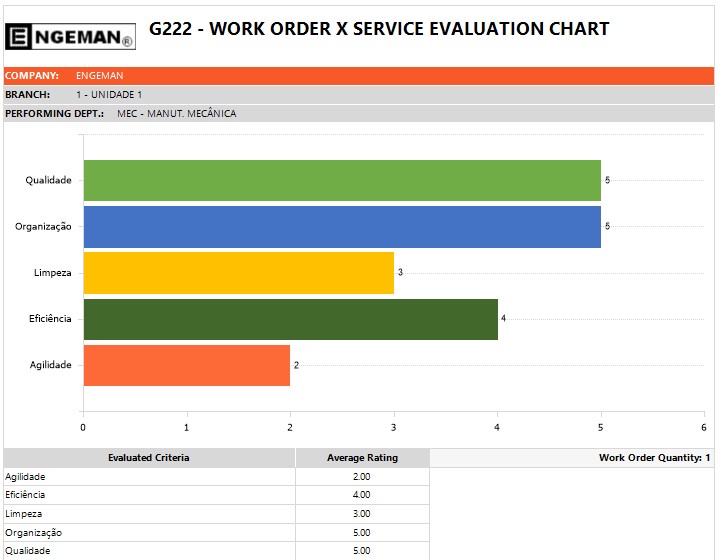Screen dimensions: 719x560
Task: Click the 3.00 rating for Limpeza
Action: [x=362, y=514]
